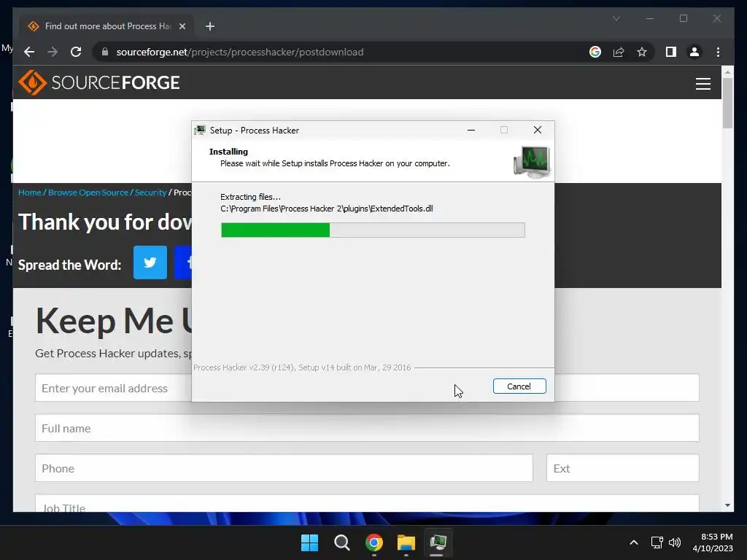Open the Chrome profile icon

[x=694, y=52]
